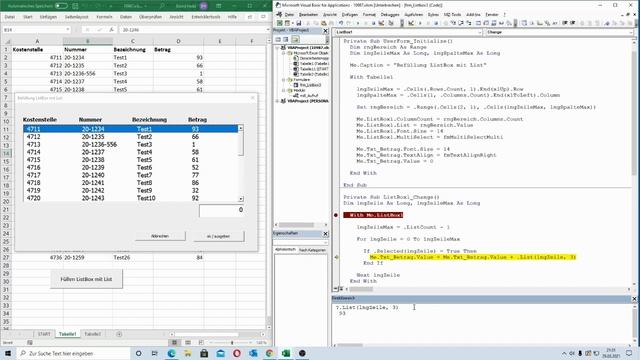The width and height of the screenshot is (640, 360).
Task: Open the Entwicklertools tab in Excel
Action: pyautogui.click(x=206, y=17)
